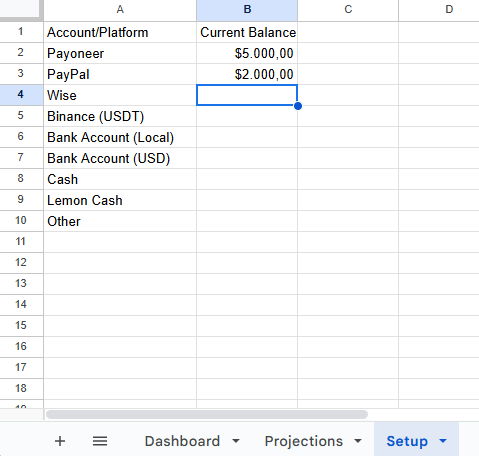Select the Binance (USDT) cell
479x456 pixels.
(120, 116)
